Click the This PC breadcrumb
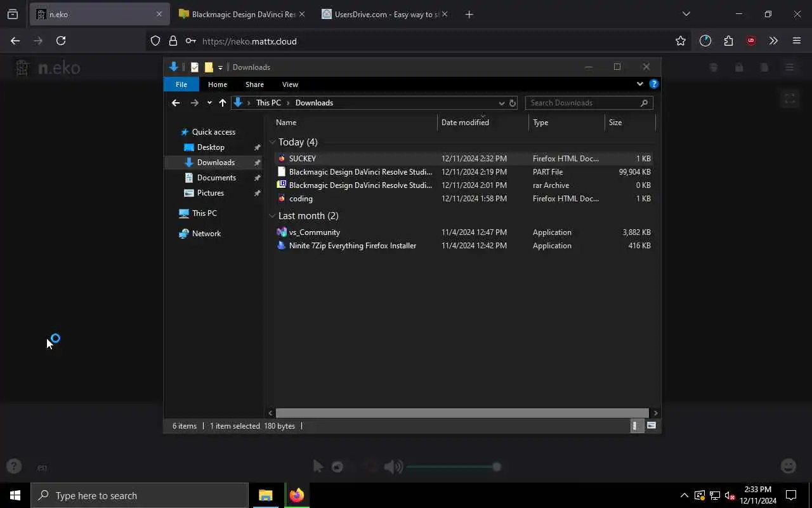 tap(268, 103)
